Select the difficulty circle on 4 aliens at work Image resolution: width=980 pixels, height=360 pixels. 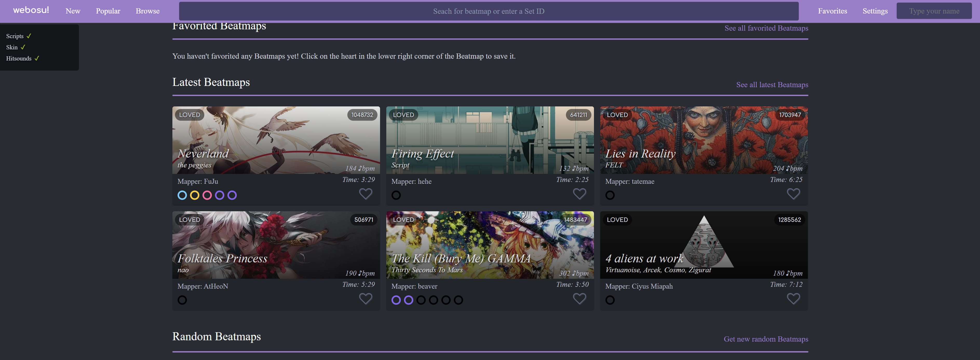pos(610,300)
